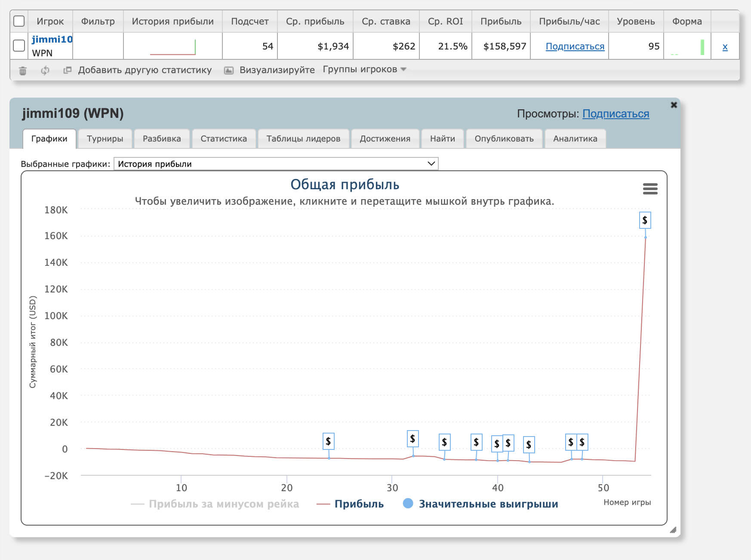Close the jimmi109 panel
This screenshot has height=560, width=751.
[674, 105]
